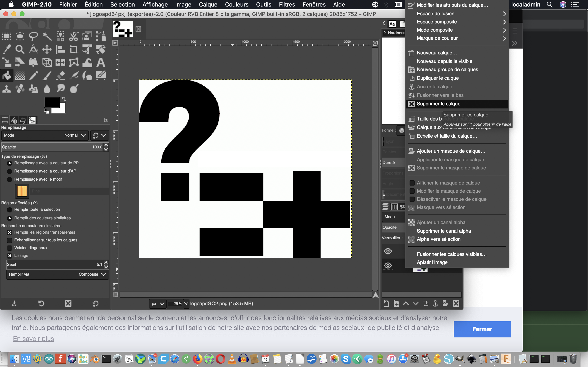Select the Crop tool

click(x=74, y=49)
